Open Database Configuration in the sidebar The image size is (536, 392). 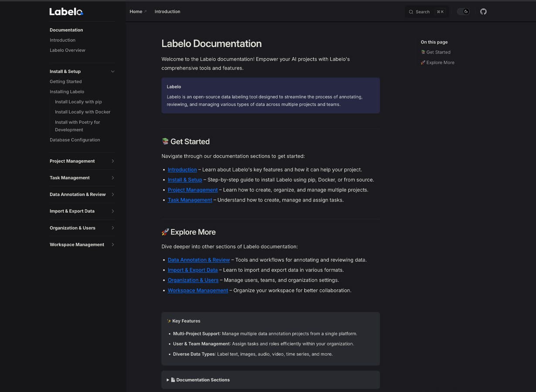tap(75, 140)
